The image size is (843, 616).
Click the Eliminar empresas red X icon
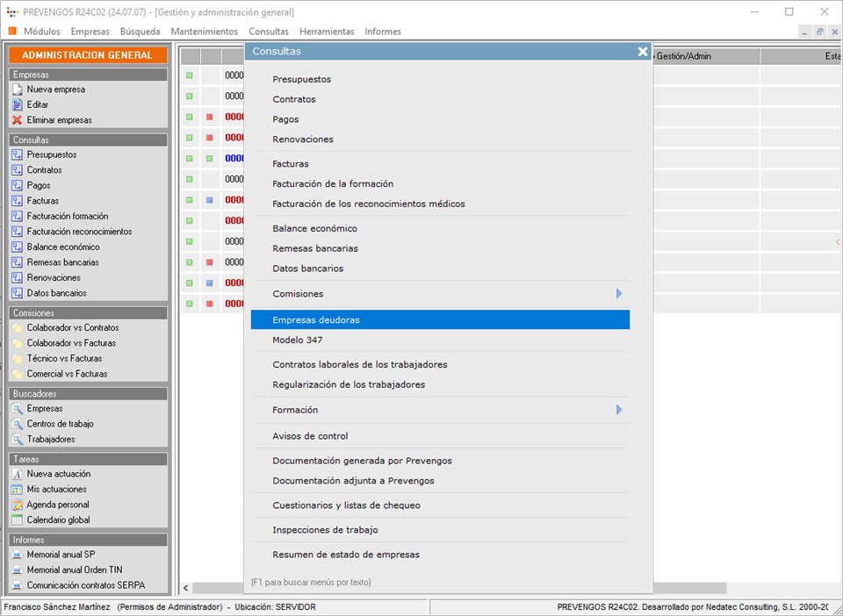tap(17, 120)
